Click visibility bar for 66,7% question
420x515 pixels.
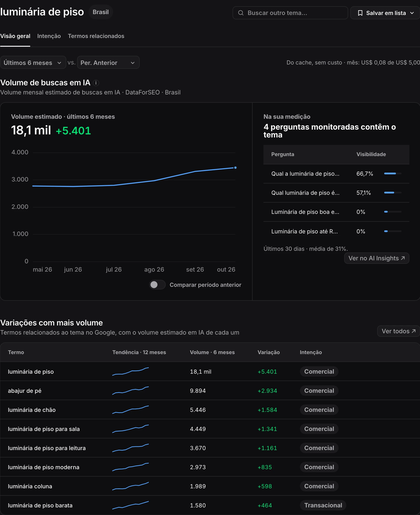[393, 173]
